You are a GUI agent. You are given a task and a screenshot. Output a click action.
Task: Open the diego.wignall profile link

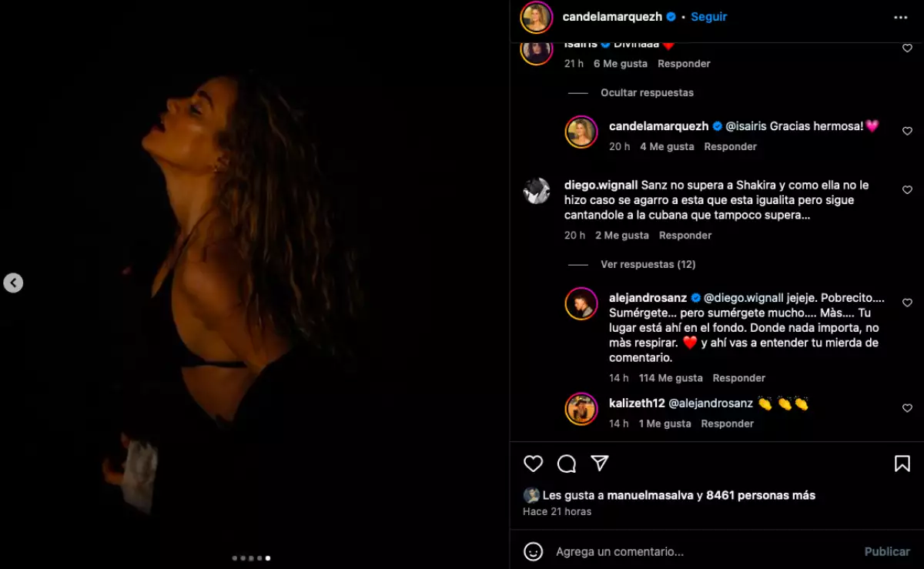point(599,185)
